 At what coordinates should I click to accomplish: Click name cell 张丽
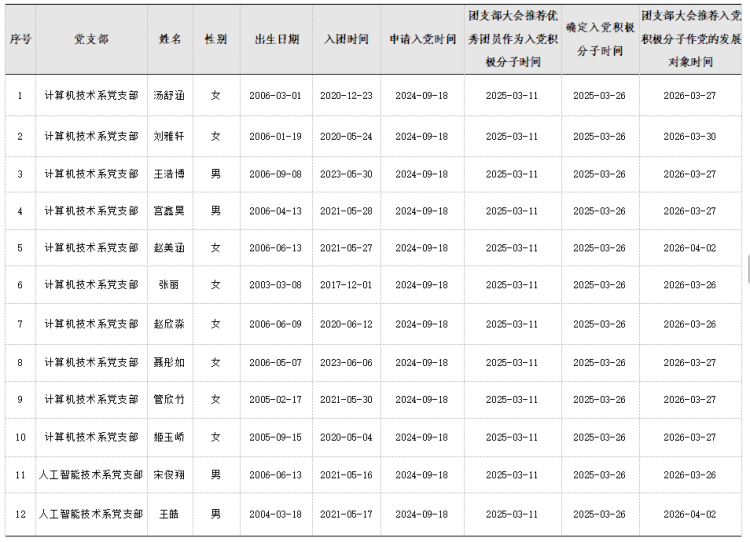(169, 285)
